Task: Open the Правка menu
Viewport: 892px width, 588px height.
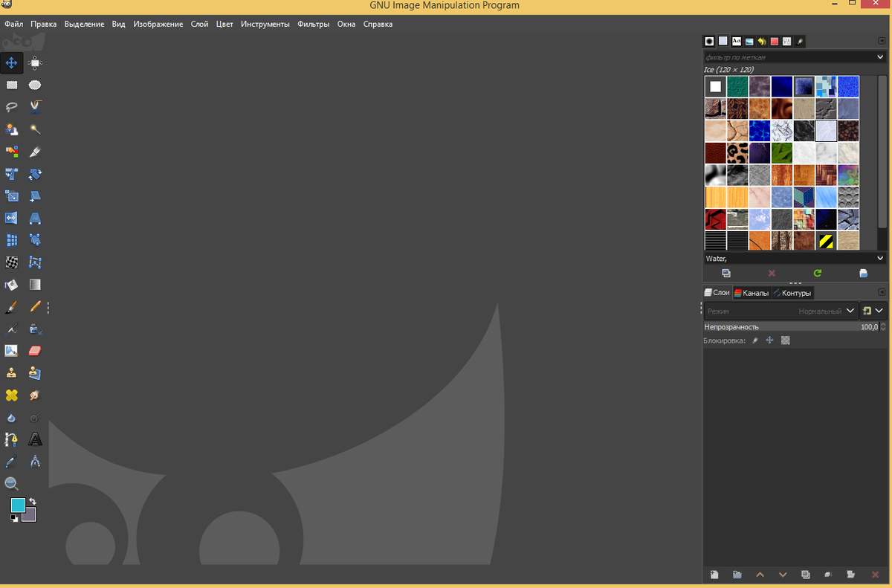Action: (44, 24)
